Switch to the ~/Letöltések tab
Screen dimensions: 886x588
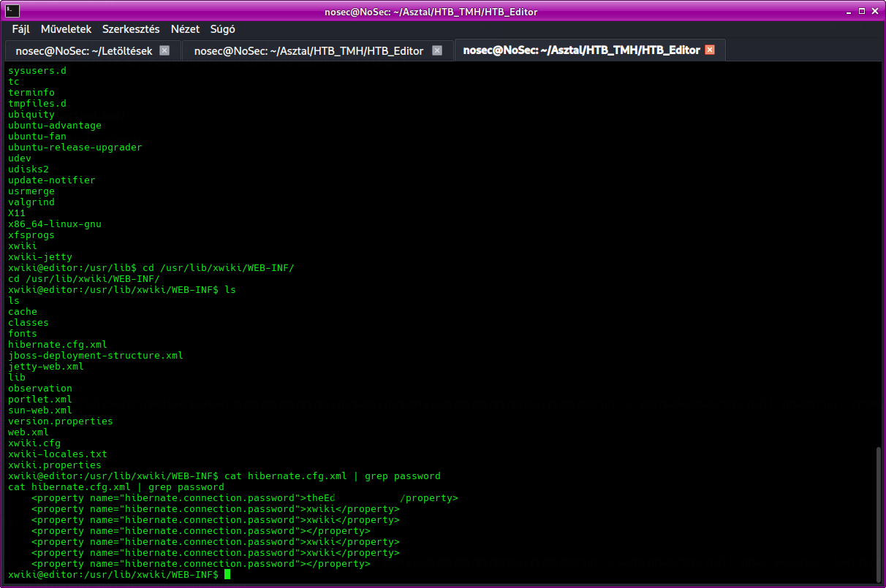coord(84,50)
